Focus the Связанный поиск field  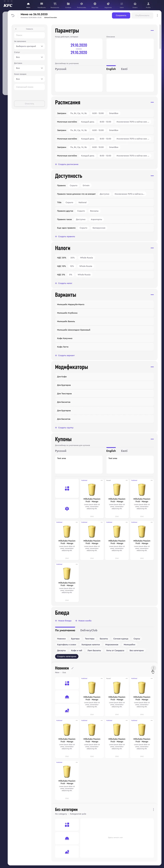30,87
